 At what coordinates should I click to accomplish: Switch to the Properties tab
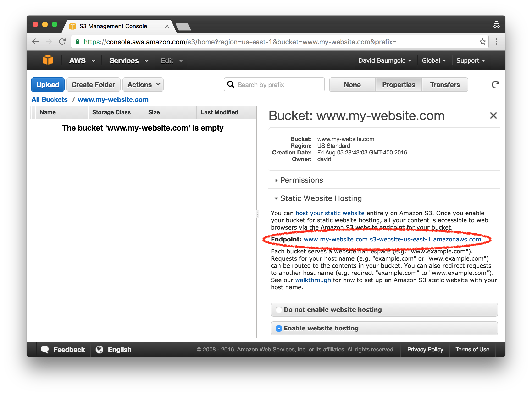point(399,85)
